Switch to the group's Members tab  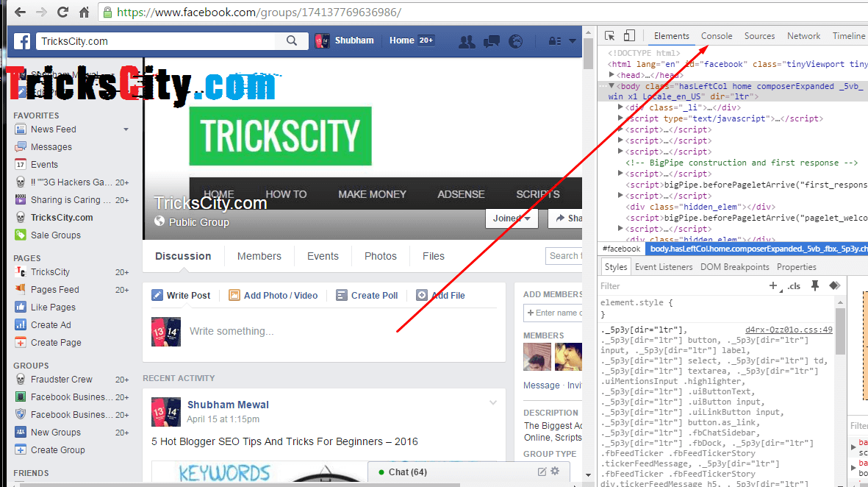259,256
